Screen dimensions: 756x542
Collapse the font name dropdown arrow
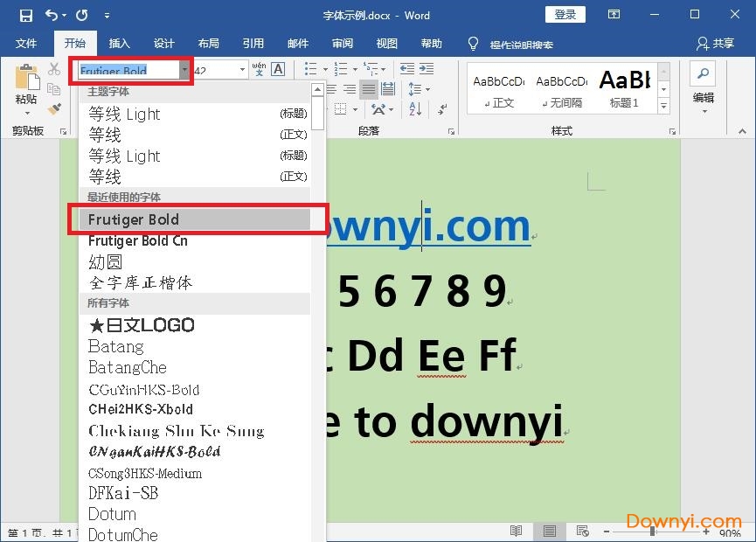click(184, 70)
